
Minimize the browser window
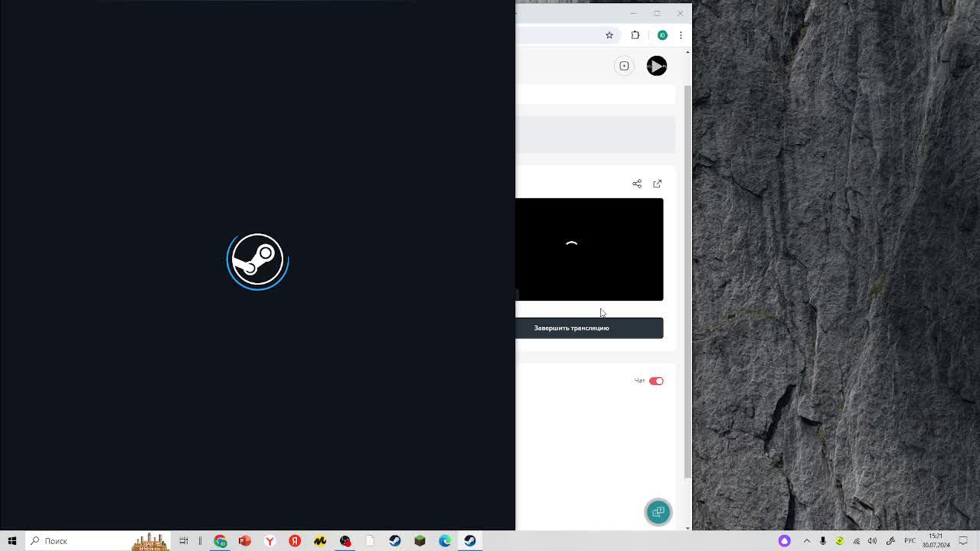tap(633, 13)
